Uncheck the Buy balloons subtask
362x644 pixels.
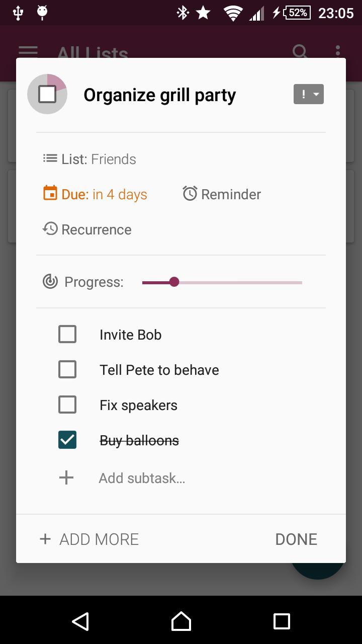point(67,440)
